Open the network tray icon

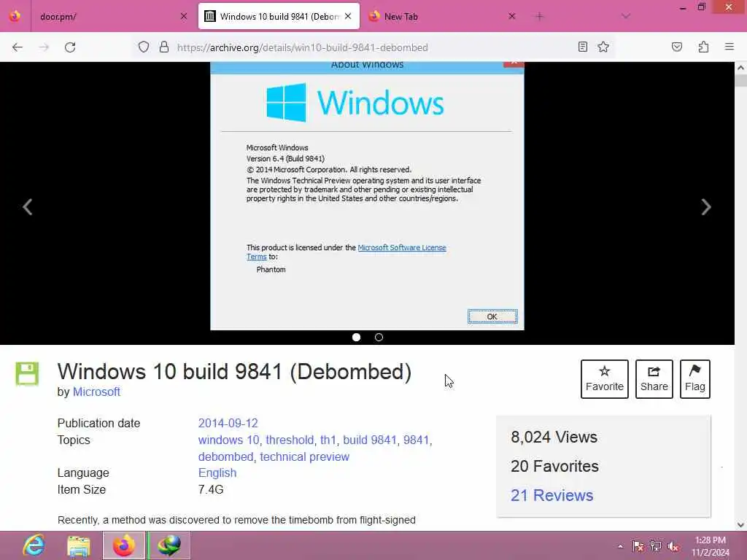pyautogui.click(x=656, y=545)
